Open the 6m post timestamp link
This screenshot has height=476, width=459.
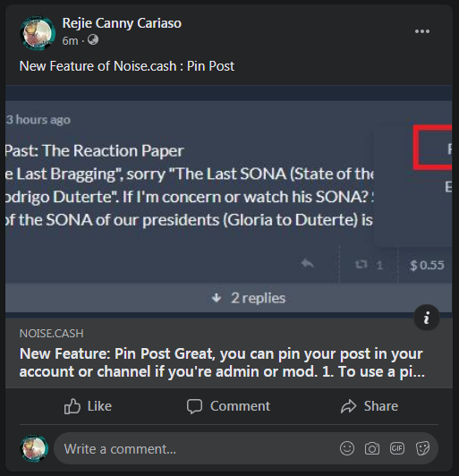click(70, 40)
